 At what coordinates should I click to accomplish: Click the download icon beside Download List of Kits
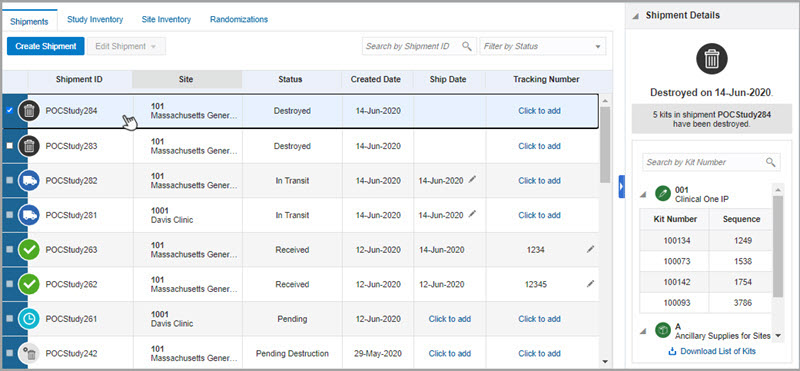(x=672, y=351)
